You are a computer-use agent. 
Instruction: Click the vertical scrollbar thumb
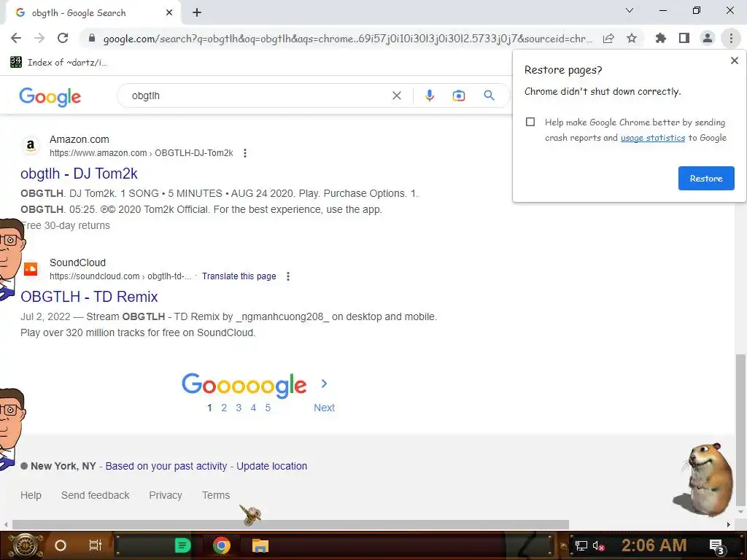click(x=740, y=429)
